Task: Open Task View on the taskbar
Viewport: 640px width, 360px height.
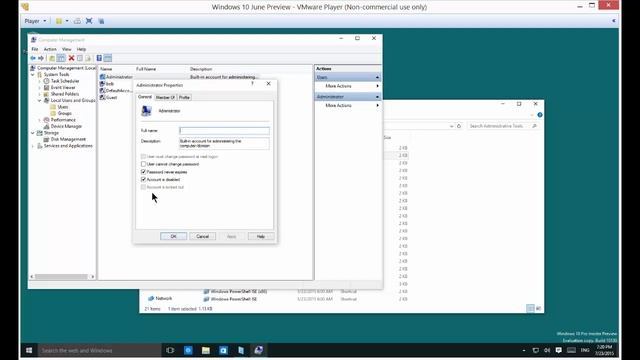Action: 170,350
